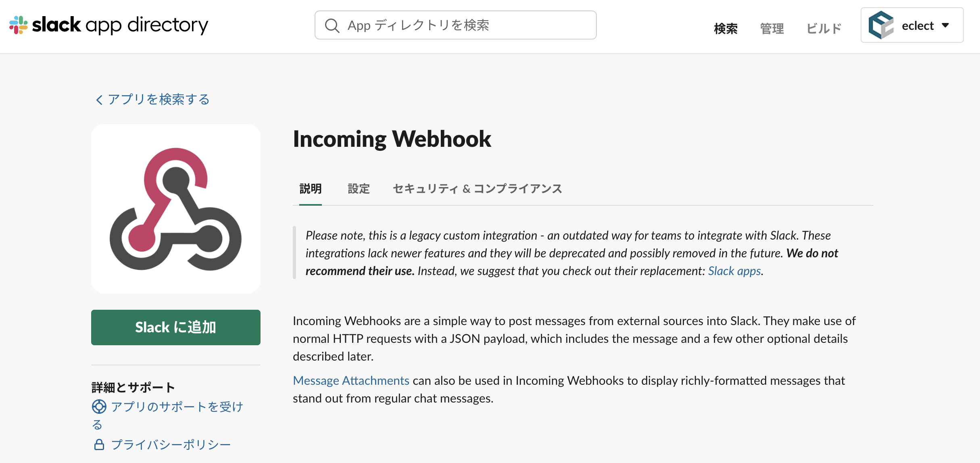Image resolution: width=980 pixels, height=463 pixels.
Task: Expand the eclect workspace dropdown arrow
Action: point(945,25)
